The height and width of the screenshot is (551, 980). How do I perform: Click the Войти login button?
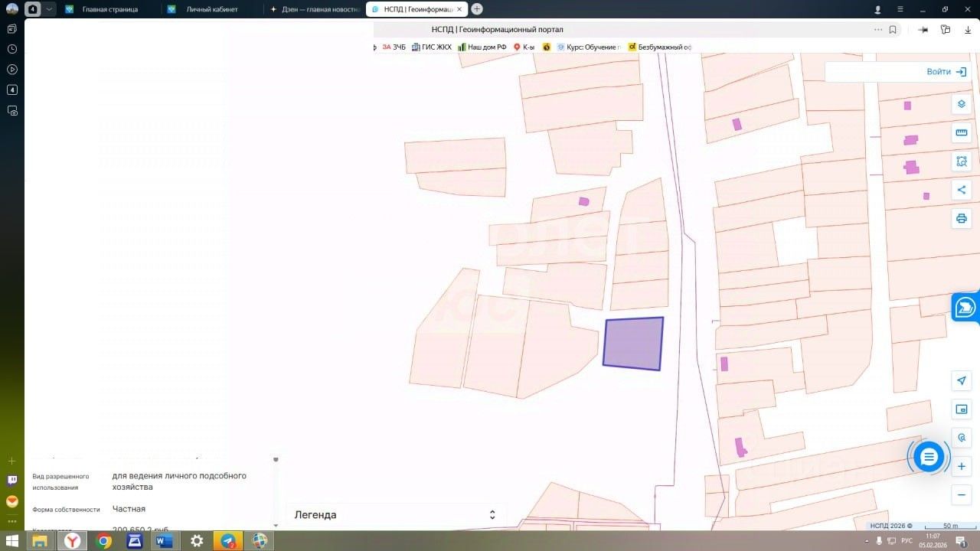(946, 72)
